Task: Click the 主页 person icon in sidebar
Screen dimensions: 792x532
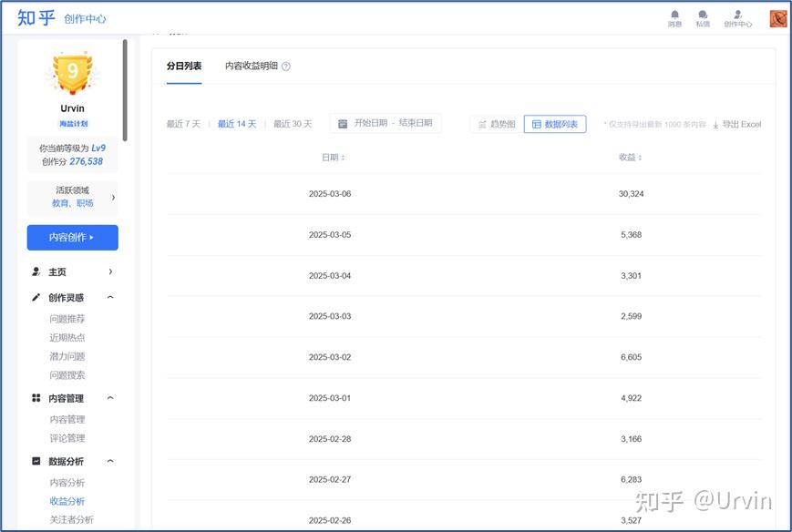Action: 36,271
